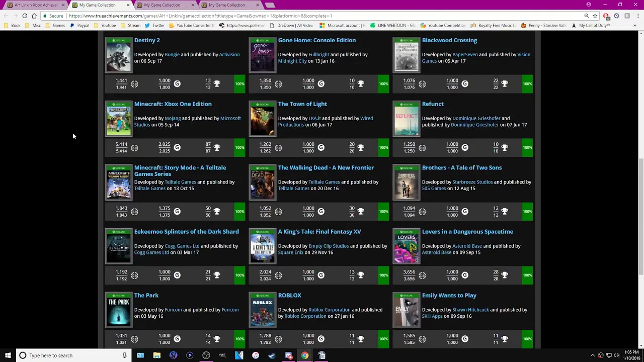Click the trophy icon for Eekeemoo
Image resolution: width=644 pixels, height=362 pixels.
pyautogui.click(x=217, y=276)
